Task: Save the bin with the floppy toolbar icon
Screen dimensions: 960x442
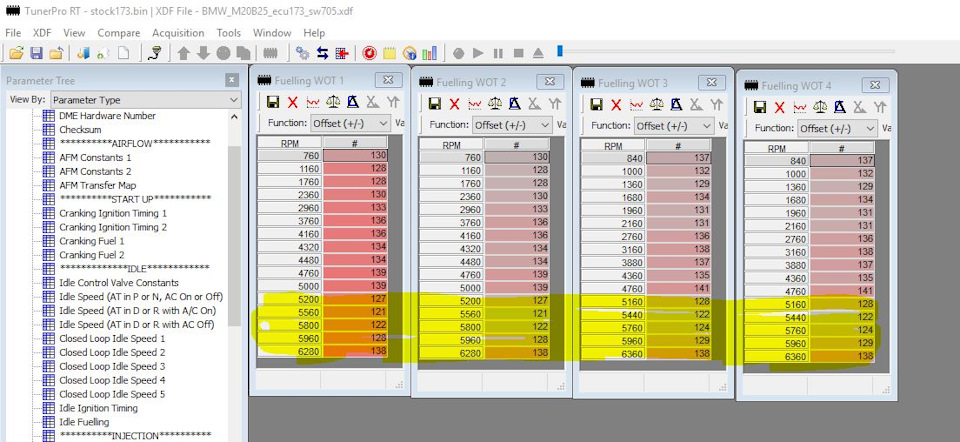Action: tap(37, 53)
